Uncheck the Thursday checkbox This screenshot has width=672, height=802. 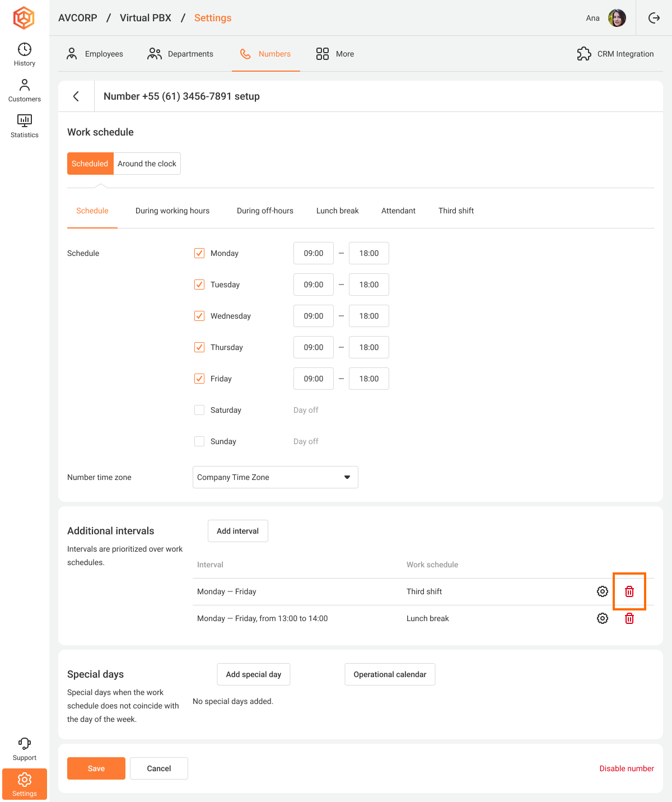(x=199, y=347)
